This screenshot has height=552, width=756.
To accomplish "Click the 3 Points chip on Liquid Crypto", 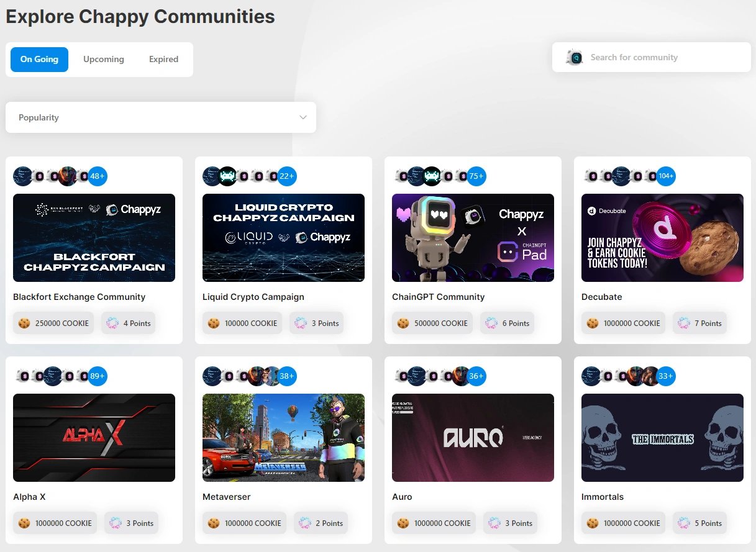I will (x=316, y=323).
